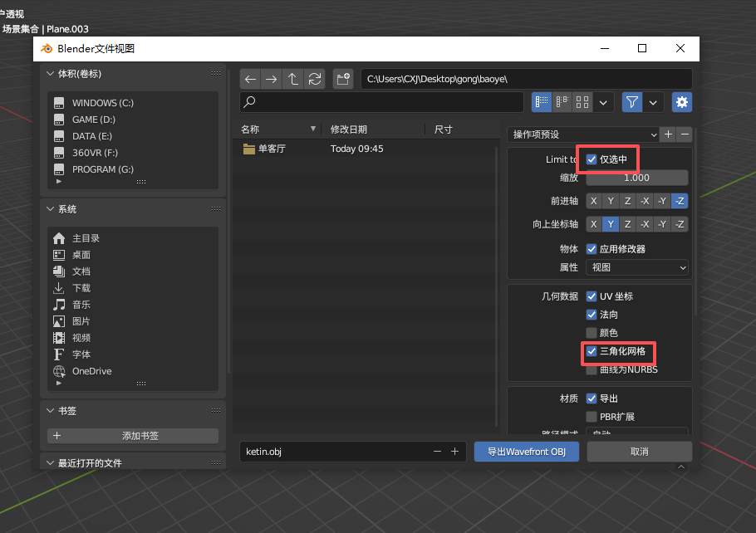
Task: Toggle the gear options region button
Action: 682,102
